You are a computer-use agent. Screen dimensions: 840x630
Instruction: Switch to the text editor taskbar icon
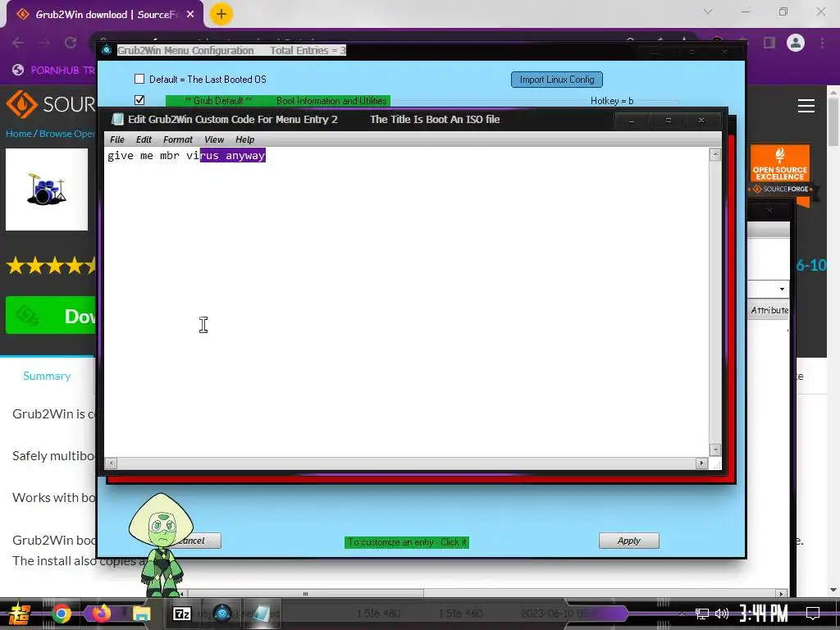click(x=262, y=614)
